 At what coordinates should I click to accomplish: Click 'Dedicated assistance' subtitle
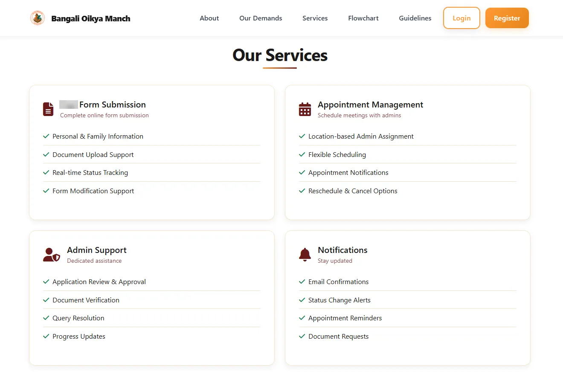94,261
